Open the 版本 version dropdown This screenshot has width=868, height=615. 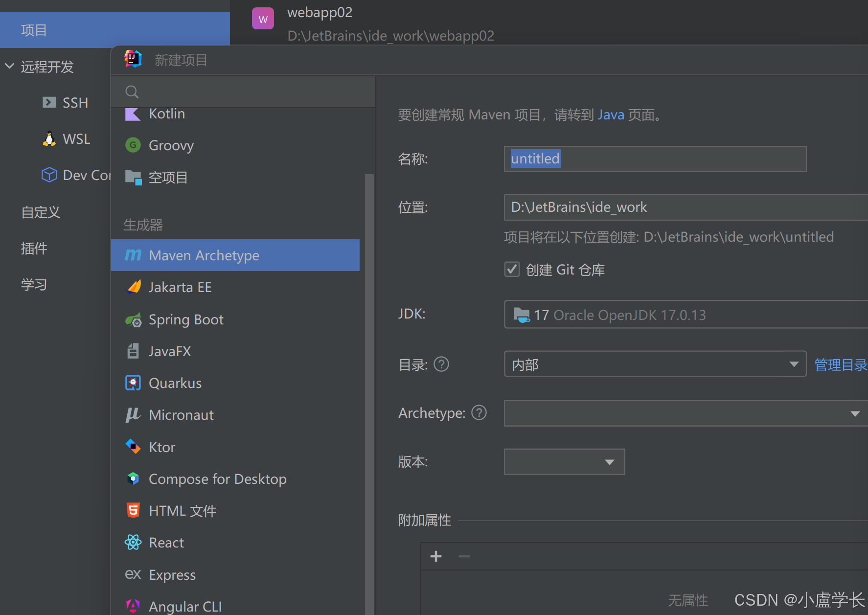564,461
